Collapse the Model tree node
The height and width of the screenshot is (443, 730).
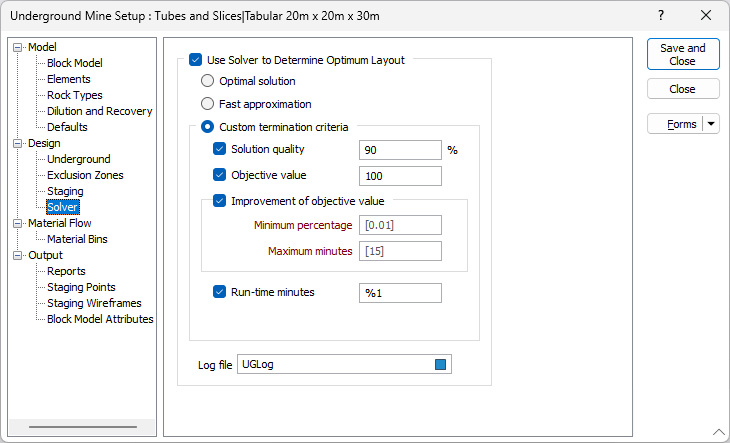(x=18, y=47)
